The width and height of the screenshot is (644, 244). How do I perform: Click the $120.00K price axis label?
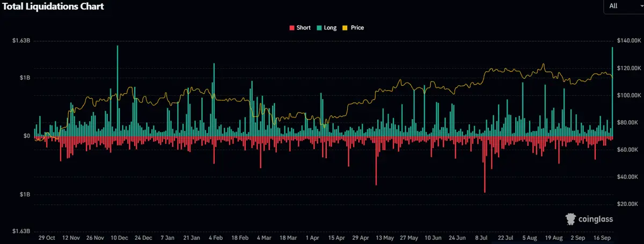point(630,68)
